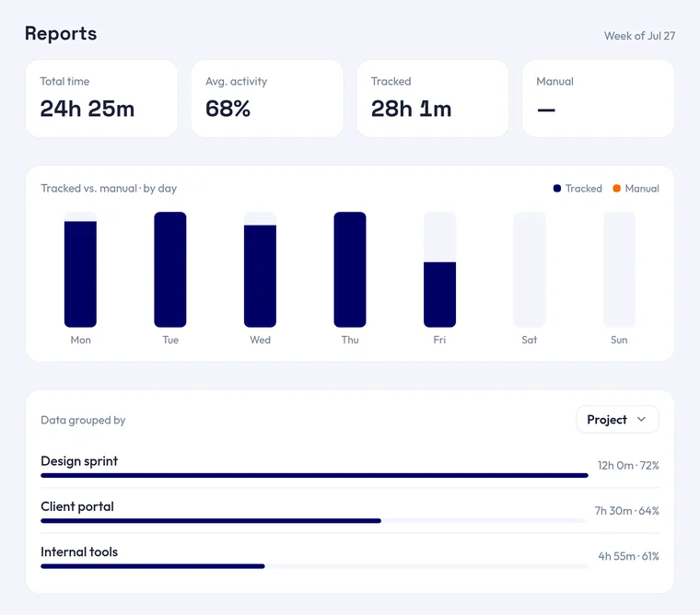Click the Fri axis label
The height and width of the screenshot is (615, 700).
pyautogui.click(x=439, y=340)
